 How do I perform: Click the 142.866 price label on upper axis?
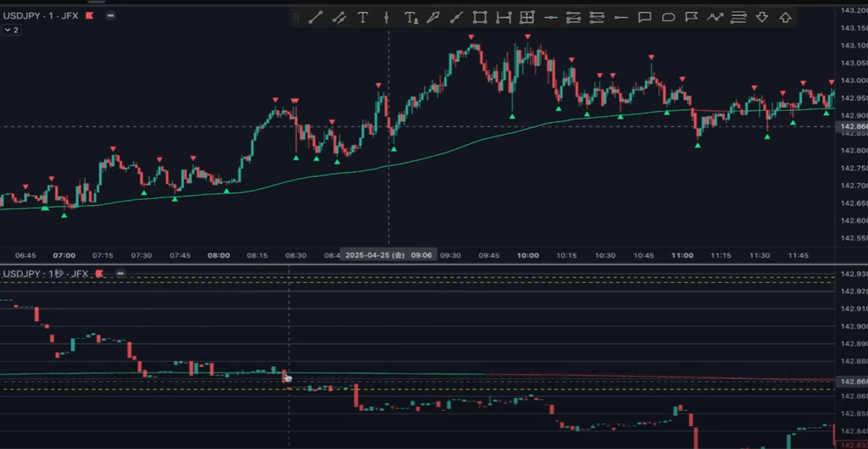click(851, 127)
